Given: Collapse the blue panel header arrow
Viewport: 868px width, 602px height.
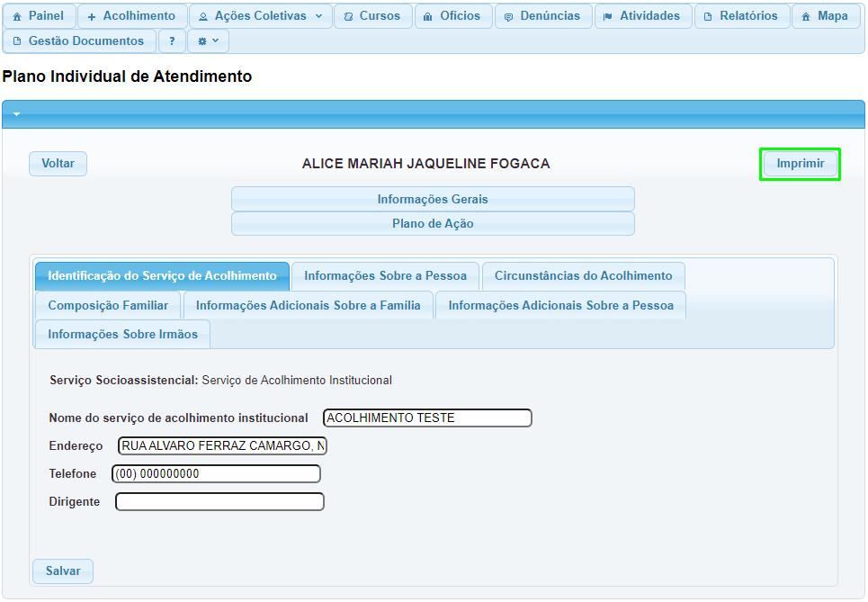Looking at the screenshot, I should tap(16, 114).
